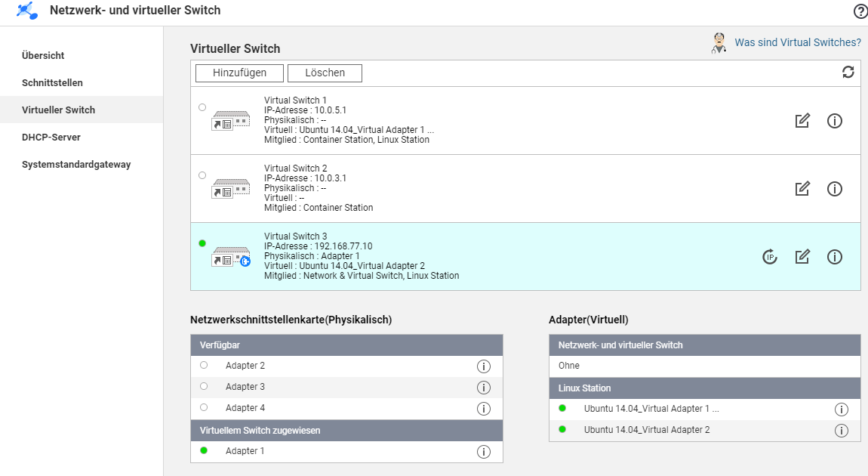The width and height of the screenshot is (868, 476).
Task: Go to Schnittstellen in sidebar
Action: [x=53, y=82]
